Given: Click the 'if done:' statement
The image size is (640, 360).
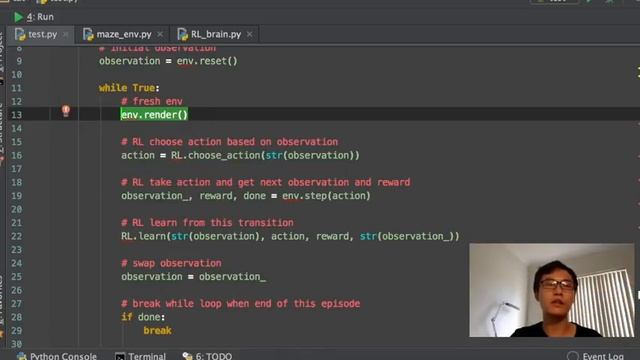Looking at the screenshot, I should pyautogui.click(x=143, y=317).
